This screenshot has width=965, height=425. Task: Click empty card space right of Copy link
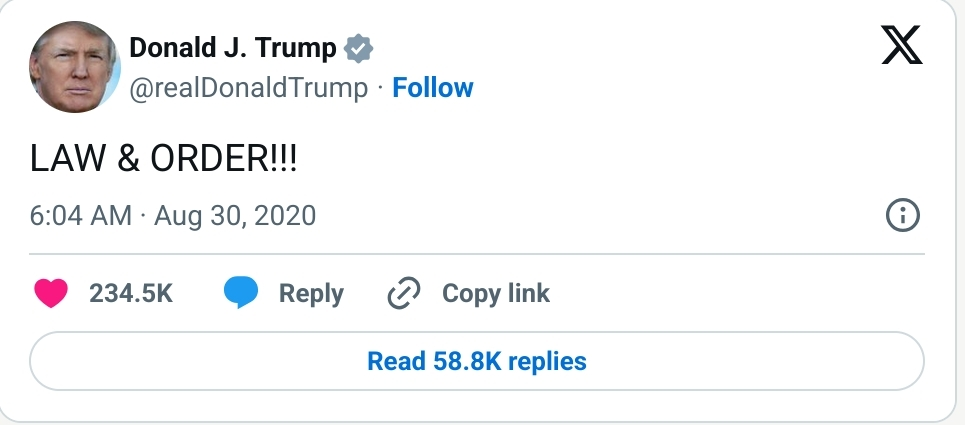click(x=740, y=293)
